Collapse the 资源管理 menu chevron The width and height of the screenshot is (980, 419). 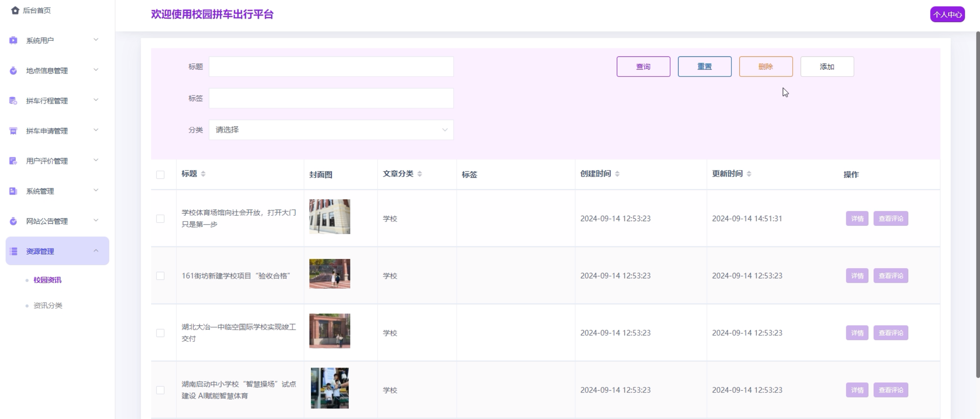pos(96,251)
